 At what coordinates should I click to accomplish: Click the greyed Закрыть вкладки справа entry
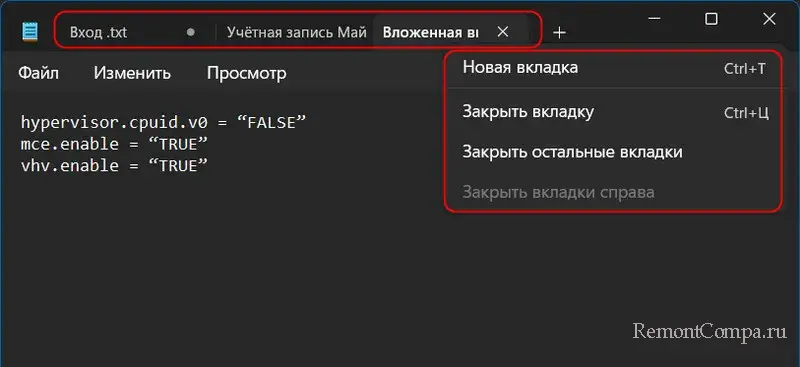tap(614, 192)
